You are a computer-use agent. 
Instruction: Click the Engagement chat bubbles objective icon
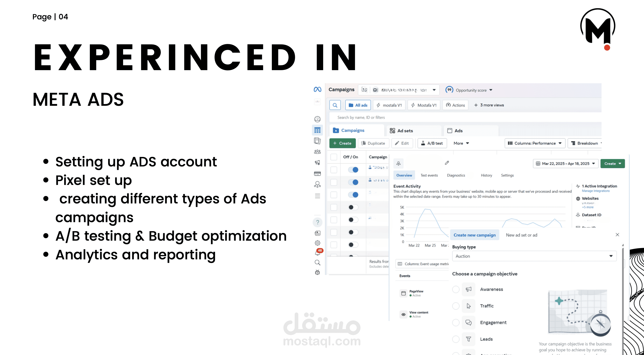point(469,323)
